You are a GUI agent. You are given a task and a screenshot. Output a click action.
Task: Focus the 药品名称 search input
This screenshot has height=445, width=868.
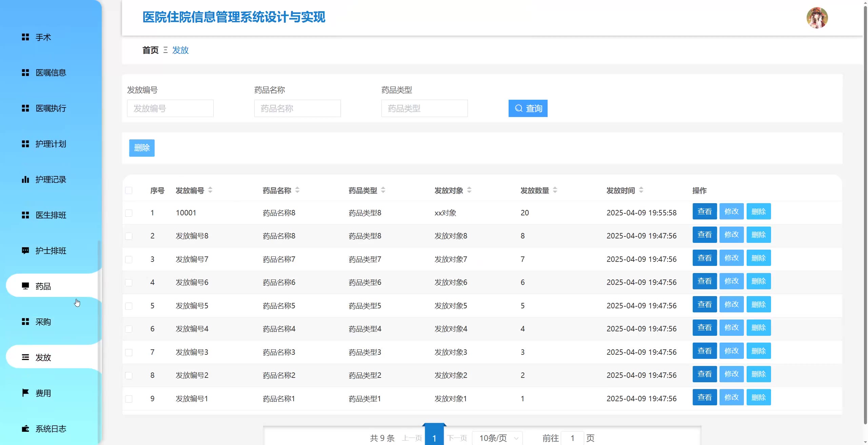click(297, 109)
